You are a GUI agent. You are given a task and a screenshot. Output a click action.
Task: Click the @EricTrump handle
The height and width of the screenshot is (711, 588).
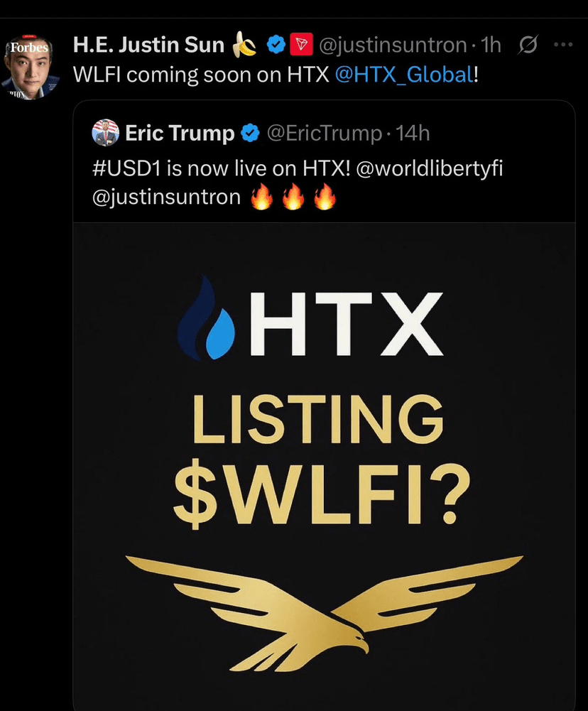click(x=325, y=134)
